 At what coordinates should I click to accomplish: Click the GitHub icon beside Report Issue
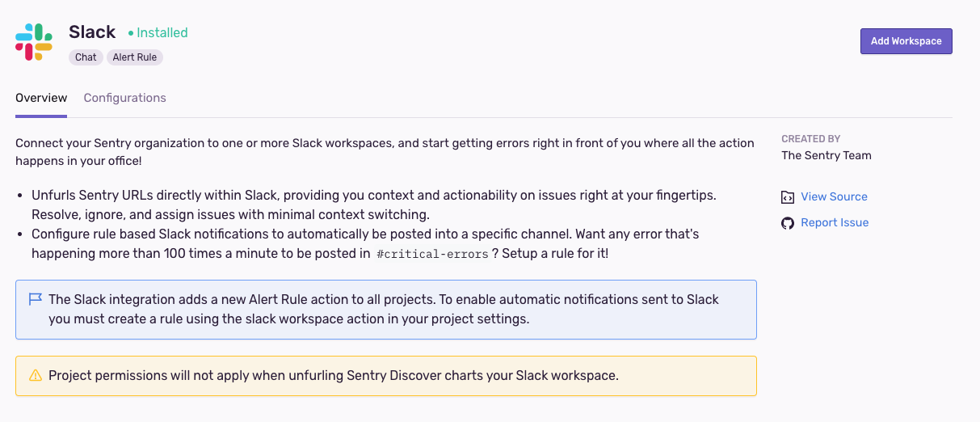788,223
